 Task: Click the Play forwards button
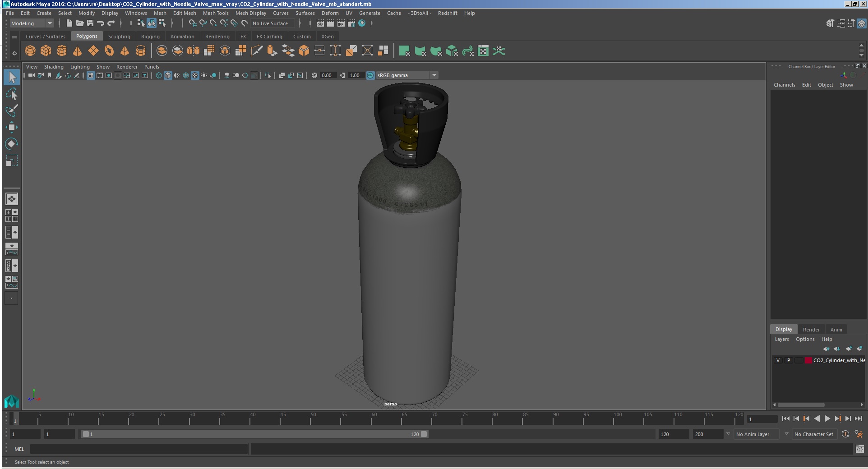pyautogui.click(x=827, y=418)
